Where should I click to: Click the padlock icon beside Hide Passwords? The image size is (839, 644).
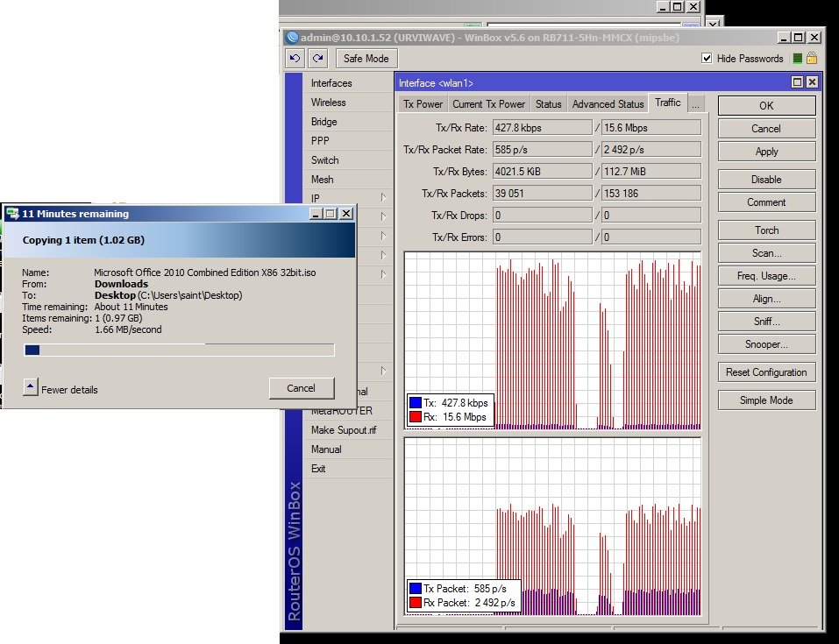tap(812, 59)
